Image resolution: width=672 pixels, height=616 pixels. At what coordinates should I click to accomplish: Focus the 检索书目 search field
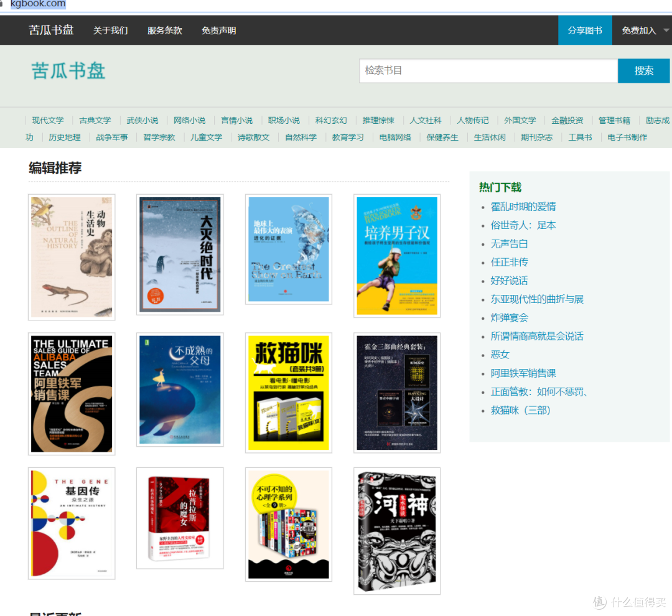tap(488, 71)
